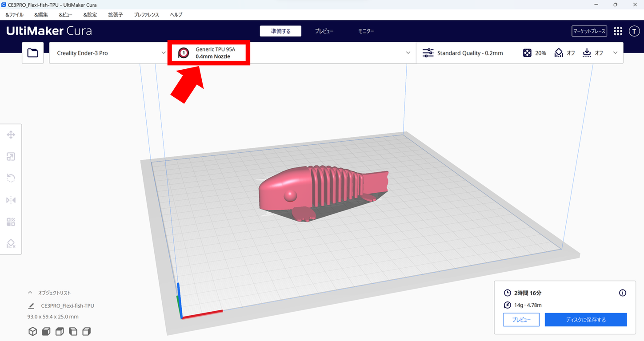Show print time details via info icon
The width and height of the screenshot is (644, 341).
623,293
